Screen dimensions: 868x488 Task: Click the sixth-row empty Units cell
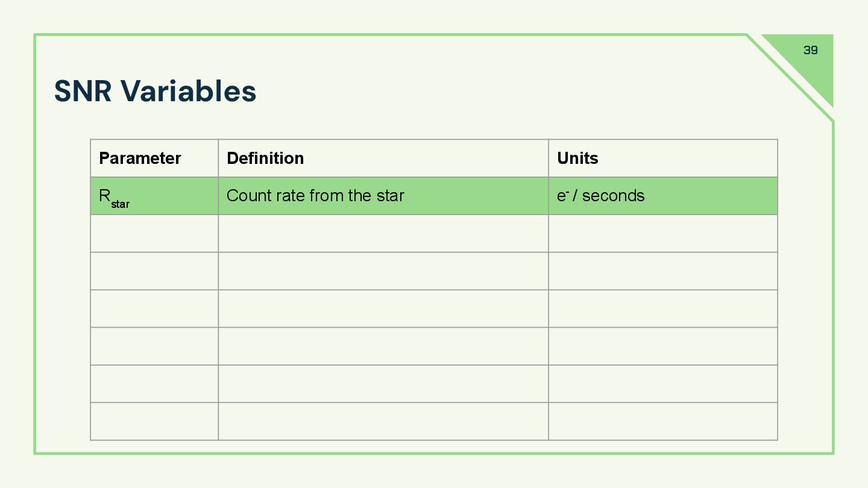(x=663, y=384)
